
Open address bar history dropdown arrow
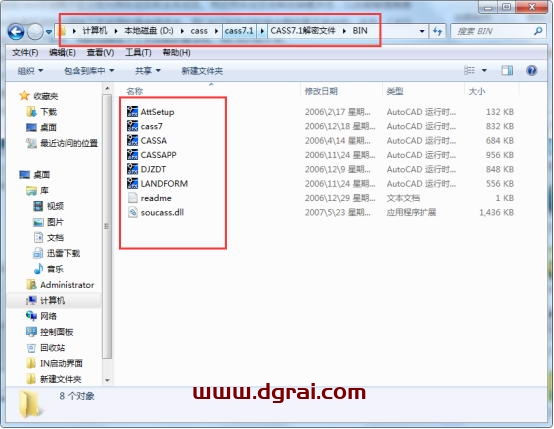pyautogui.click(x=422, y=31)
